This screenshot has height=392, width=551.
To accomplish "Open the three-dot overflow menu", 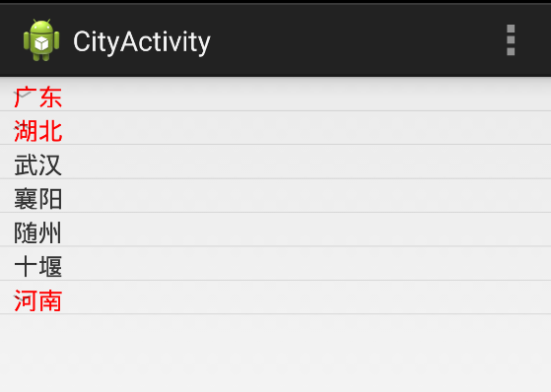I will pyautogui.click(x=511, y=40).
